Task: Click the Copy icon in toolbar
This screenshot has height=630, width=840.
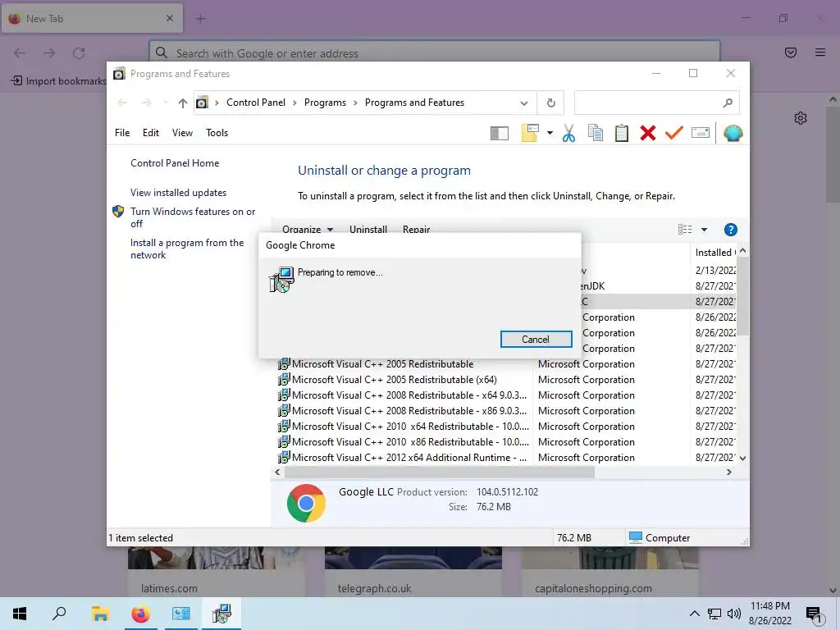Action: [x=596, y=133]
